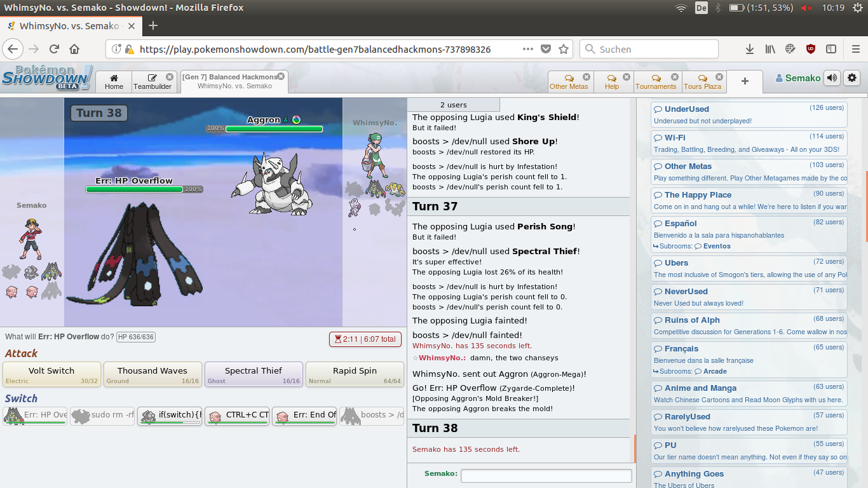Open the browser home page icon
The width and height of the screenshot is (868, 488).
[74, 49]
